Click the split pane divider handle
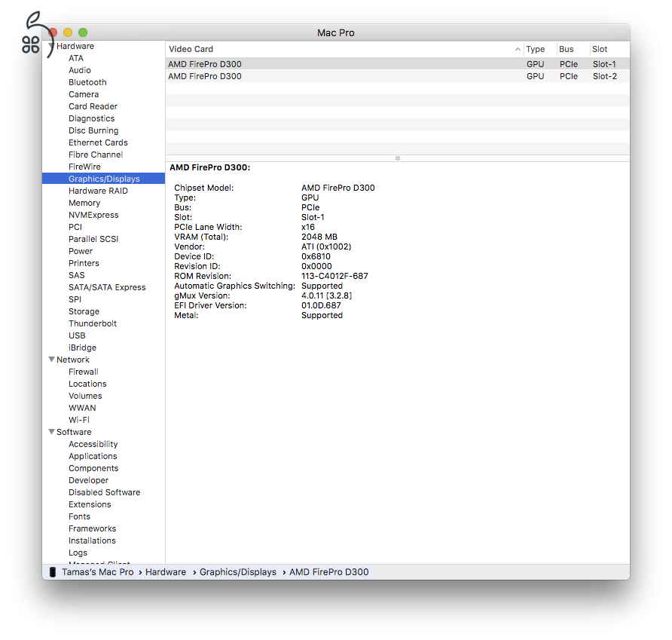The width and height of the screenshot is (672, 640). (398, 158)
